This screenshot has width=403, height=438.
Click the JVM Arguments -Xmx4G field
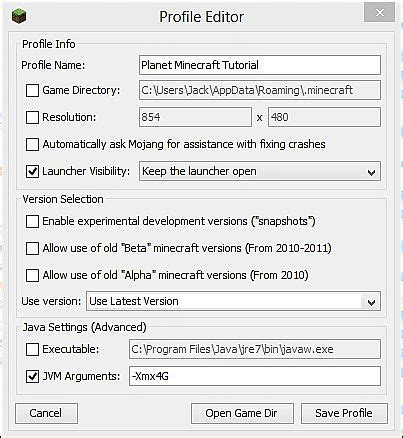(x=255, y=376)
